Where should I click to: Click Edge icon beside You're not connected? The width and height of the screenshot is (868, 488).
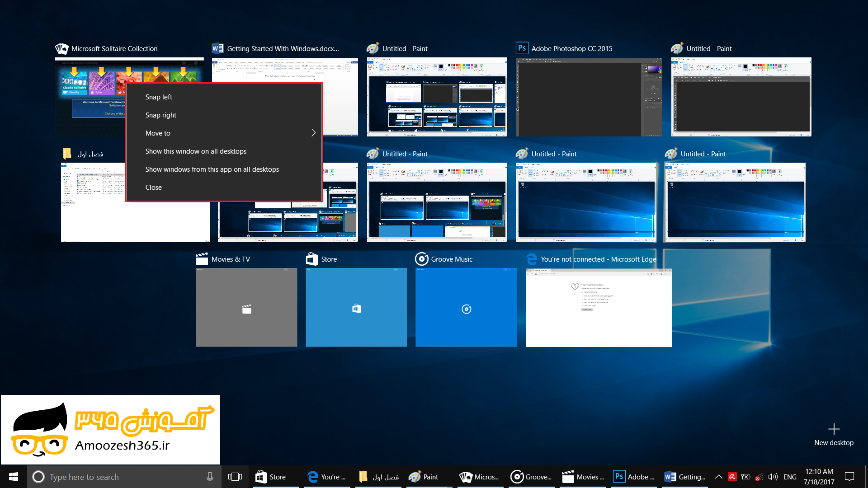(532, 259)
